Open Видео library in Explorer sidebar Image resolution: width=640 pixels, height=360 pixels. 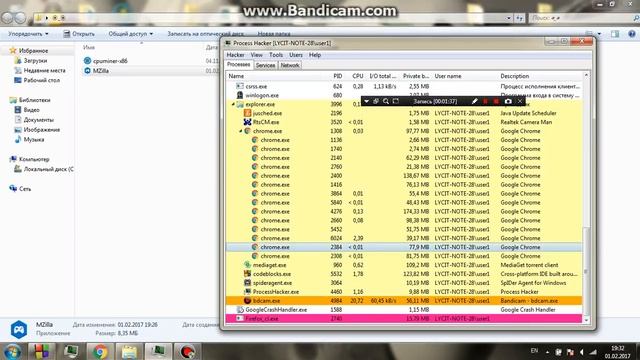[x=27, y=110]
